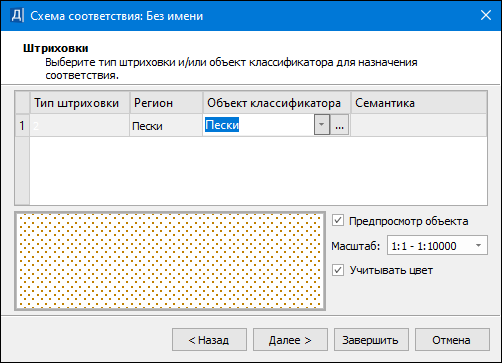Toggle the Предпросмотр объекта checkbox
This screenshot has height=363, width=502.
(x=338, y=220)
